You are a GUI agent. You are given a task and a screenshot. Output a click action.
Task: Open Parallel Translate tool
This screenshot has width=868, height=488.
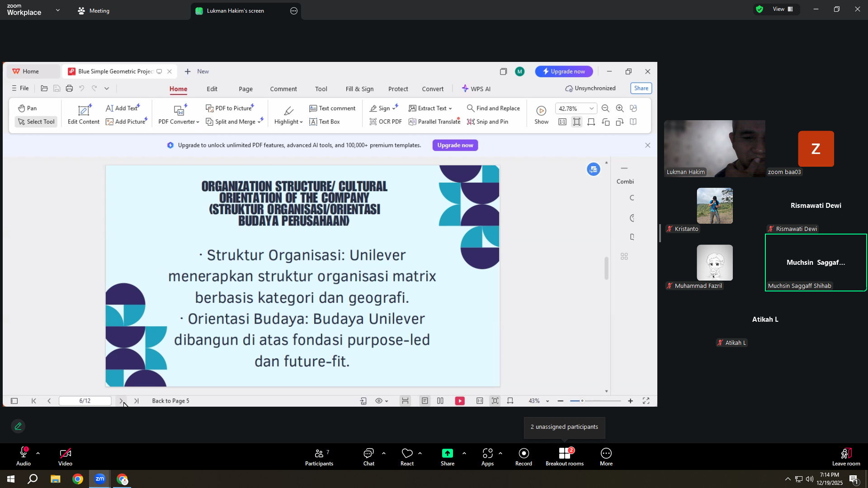coord(434,122)
